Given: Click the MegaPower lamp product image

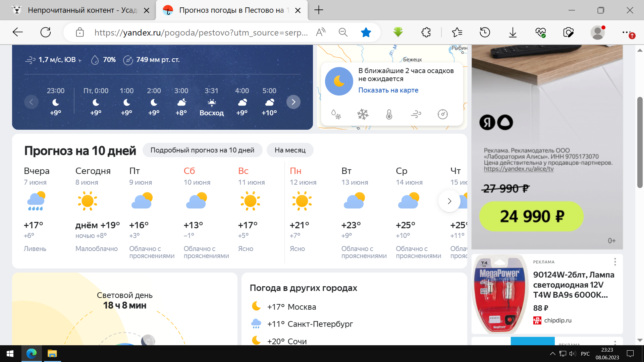Looking at the screenshot, I should [500, 294].
